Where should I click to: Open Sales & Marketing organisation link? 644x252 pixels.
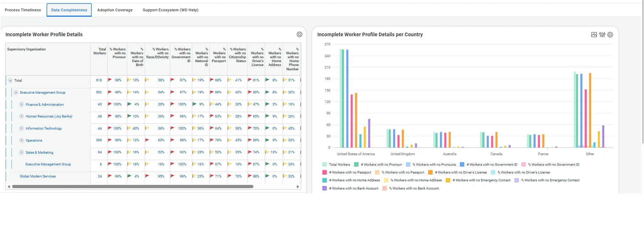(x=39, y=153)
